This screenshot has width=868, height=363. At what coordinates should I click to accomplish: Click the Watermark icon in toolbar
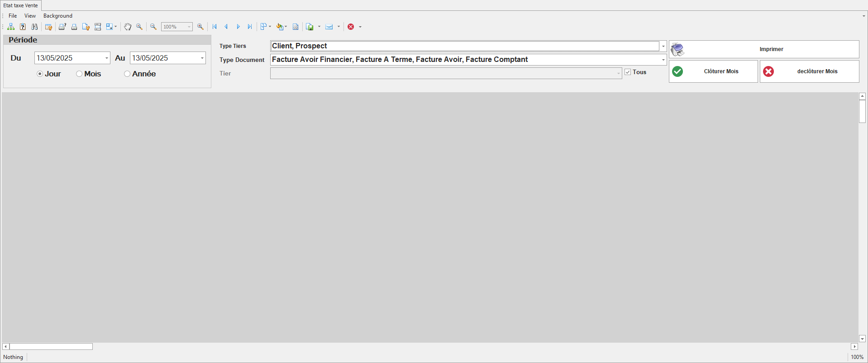[x=296, y=27]
